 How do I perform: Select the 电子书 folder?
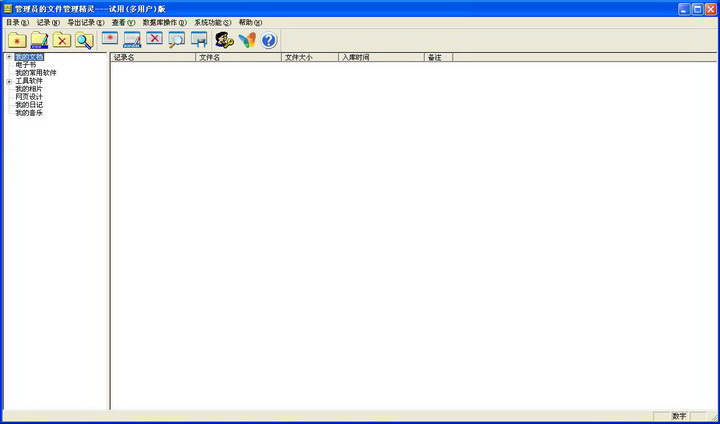[26, 65]
